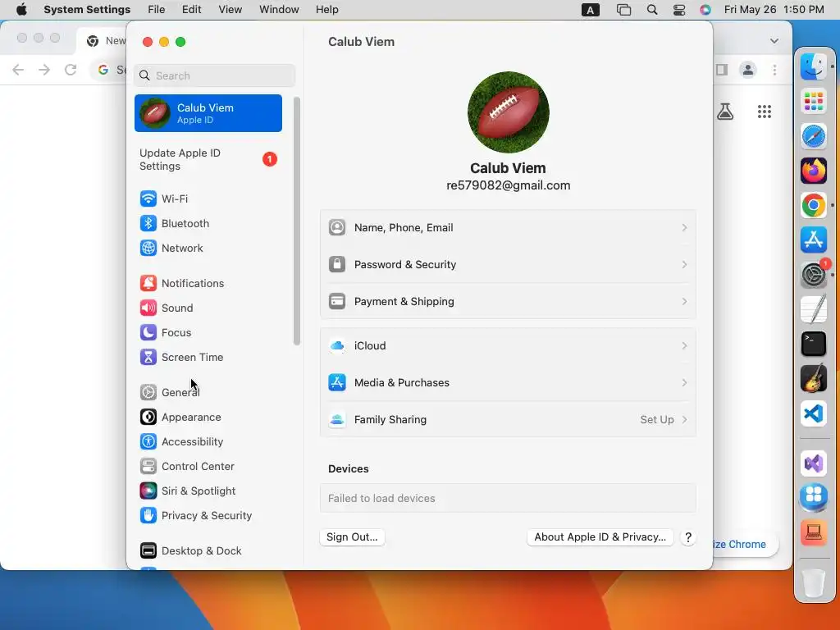840x630 pixels.
Task: Launch GarageBand from the Dock
Action: [x=813, y=379]
